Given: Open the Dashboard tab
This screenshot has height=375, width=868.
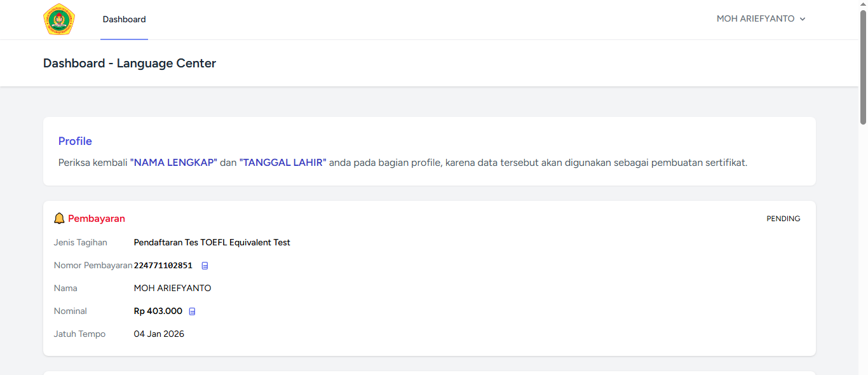Looking at the screenshot, I should pos(124,20).
